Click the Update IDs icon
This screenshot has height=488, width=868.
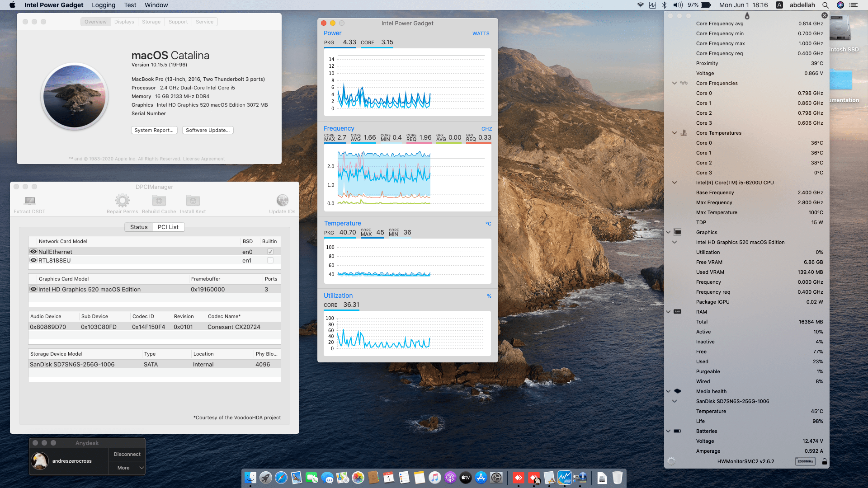(x=282, y=200)
